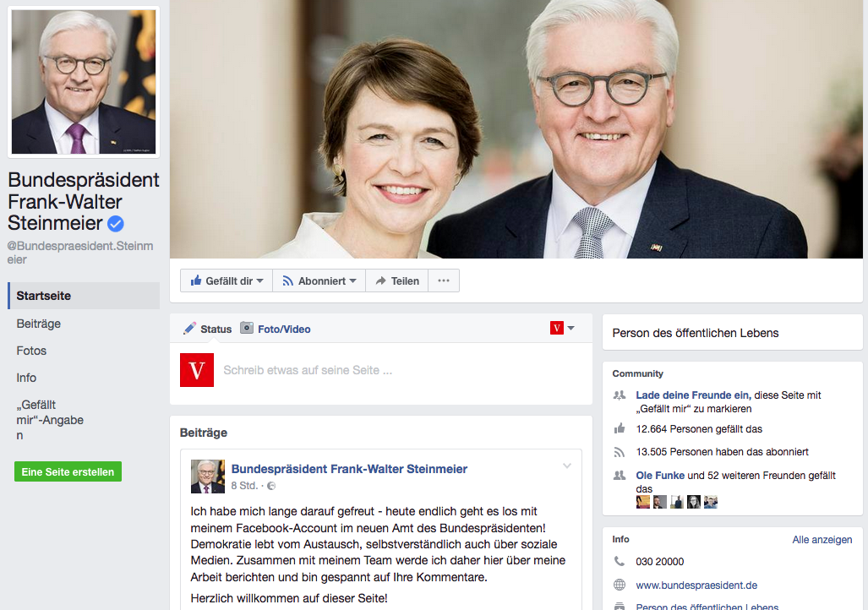The width and height of the screenshot is (868, 610).
Task: Click the Teilen share button
Action: (397, 280)
